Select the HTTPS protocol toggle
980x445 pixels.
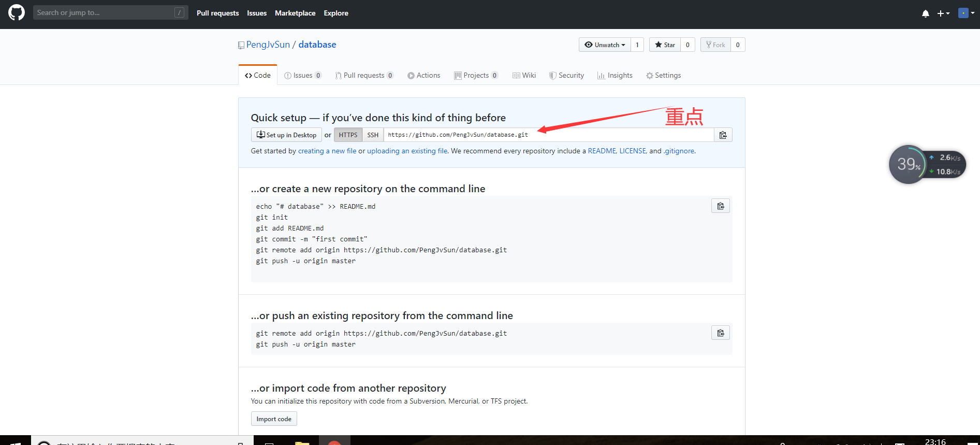(348, 135)
